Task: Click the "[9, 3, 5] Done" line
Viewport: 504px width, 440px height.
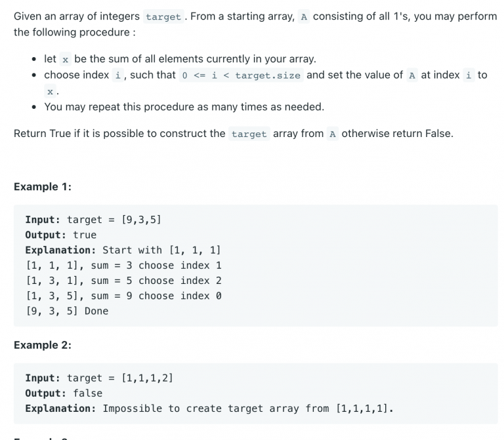Action: point(66,311)
